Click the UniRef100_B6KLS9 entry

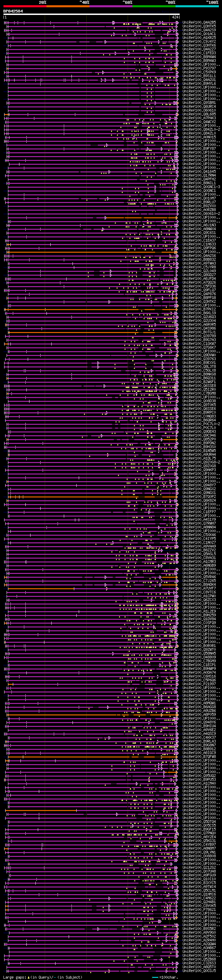click(199, 313)
